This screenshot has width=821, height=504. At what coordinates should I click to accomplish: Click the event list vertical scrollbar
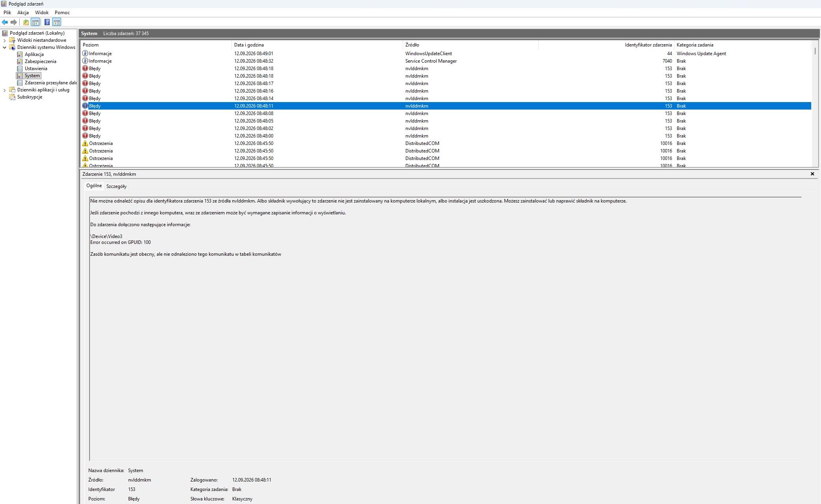pyautogui.click(x=815, y=103)
